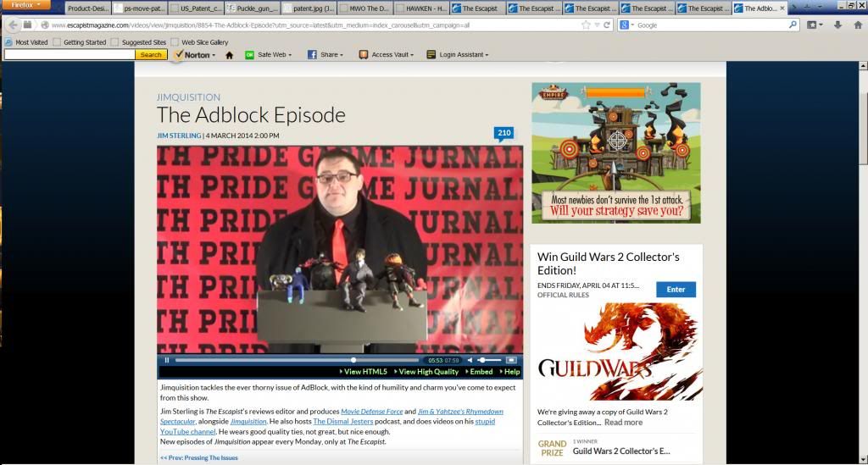Viewport: 868px width, 465px height.
Task: Click the Login Assistant icon
Action: [x=431, y=55]
